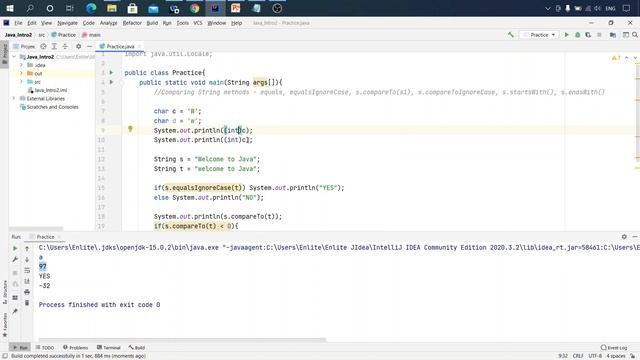640x360 pixels.
Task: Click the run gutter arrow beside class Practice
Action: [111, 73]
